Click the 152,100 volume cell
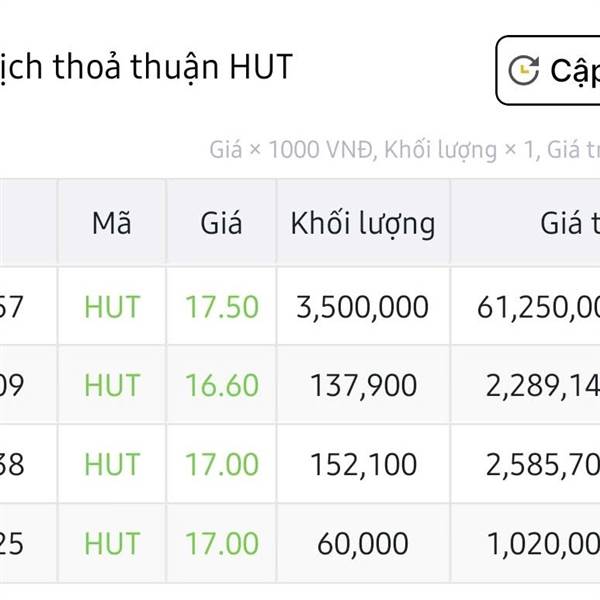Screen dimensions: 600x600 pos(363,464)
